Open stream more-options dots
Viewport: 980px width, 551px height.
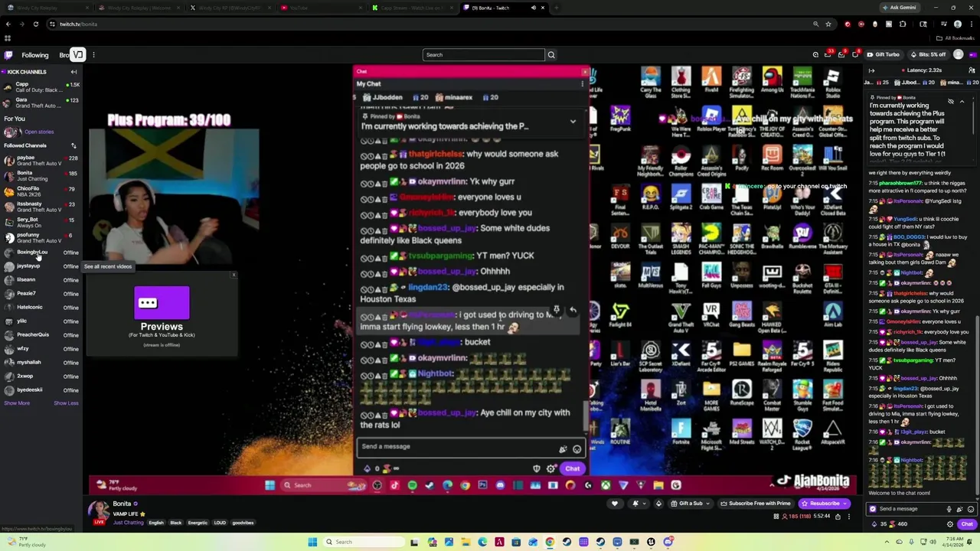point(848,517)
